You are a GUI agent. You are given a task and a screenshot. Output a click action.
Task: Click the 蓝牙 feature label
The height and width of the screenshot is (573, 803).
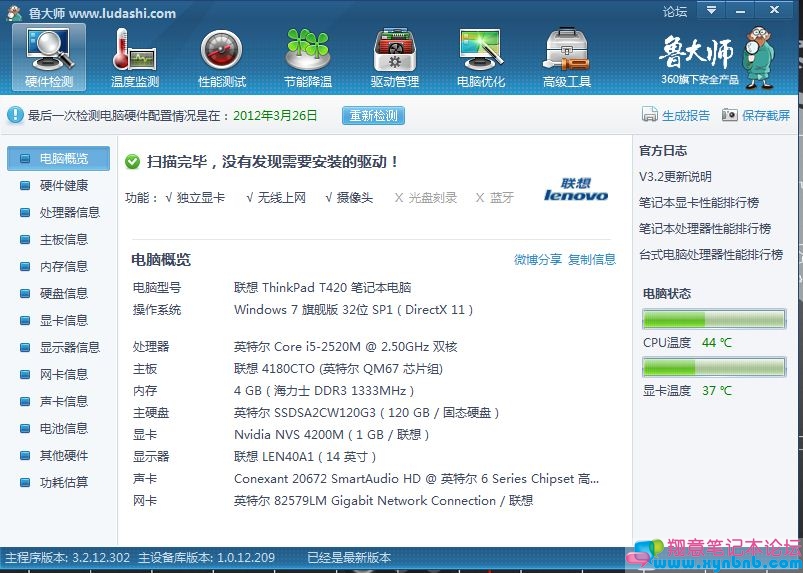[501, 198]
